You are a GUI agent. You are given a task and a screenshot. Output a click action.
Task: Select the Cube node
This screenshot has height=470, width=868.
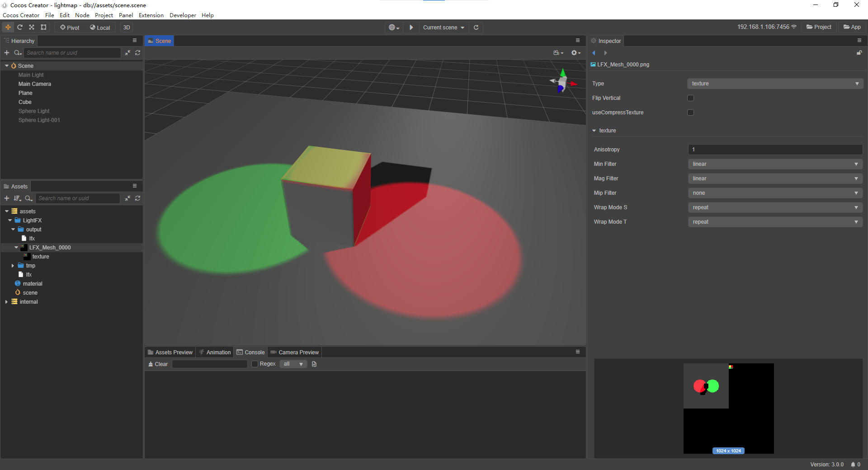coord(25,102)
